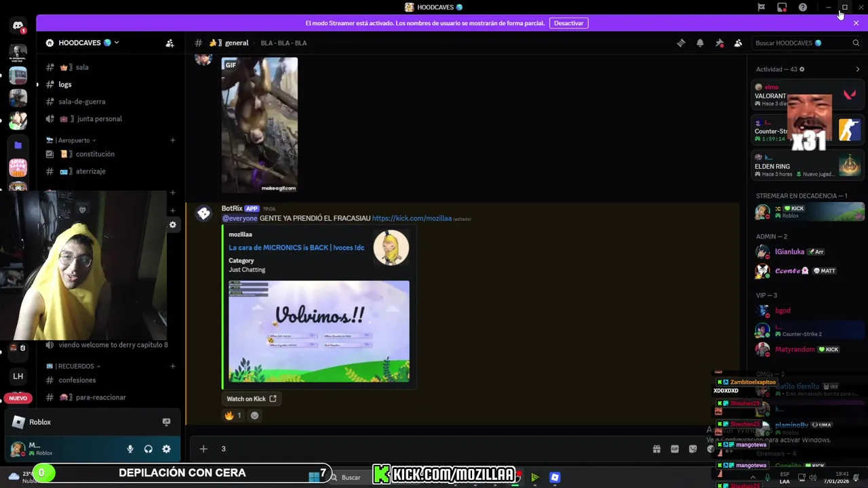Open invite members icon next to HOODCAVES
Image resolution: width=868 pixels, height=488 pixels.
coord(170,43)
